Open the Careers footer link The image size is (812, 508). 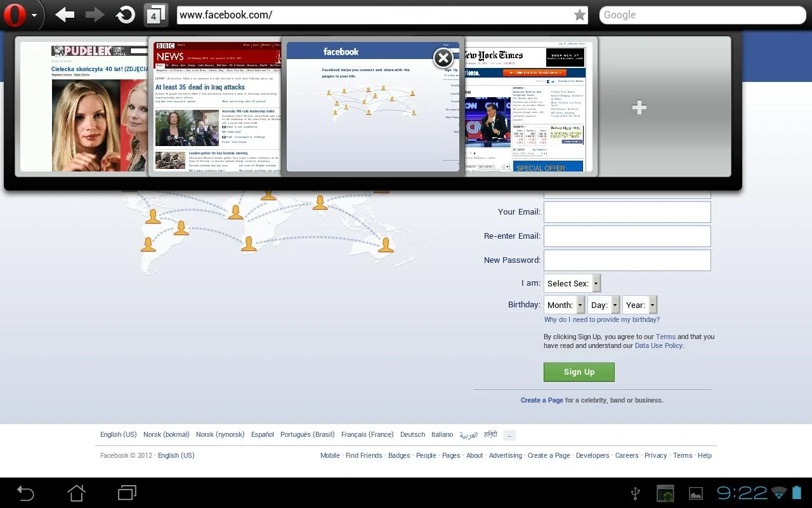pos(627,456)
